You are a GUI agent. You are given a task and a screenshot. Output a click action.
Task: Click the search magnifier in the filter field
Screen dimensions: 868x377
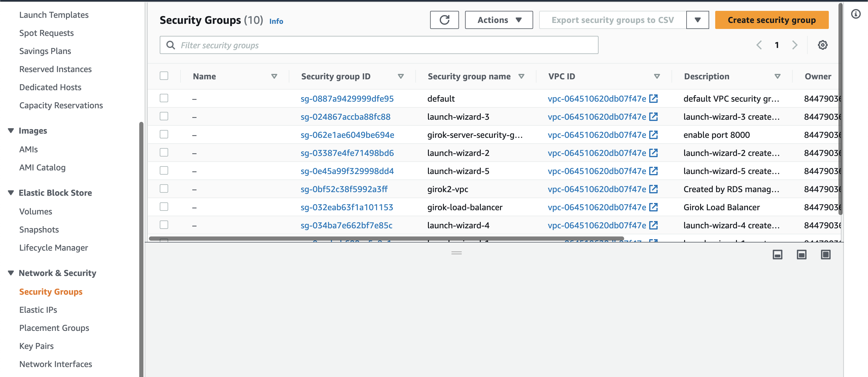click(x=171, y=45)
